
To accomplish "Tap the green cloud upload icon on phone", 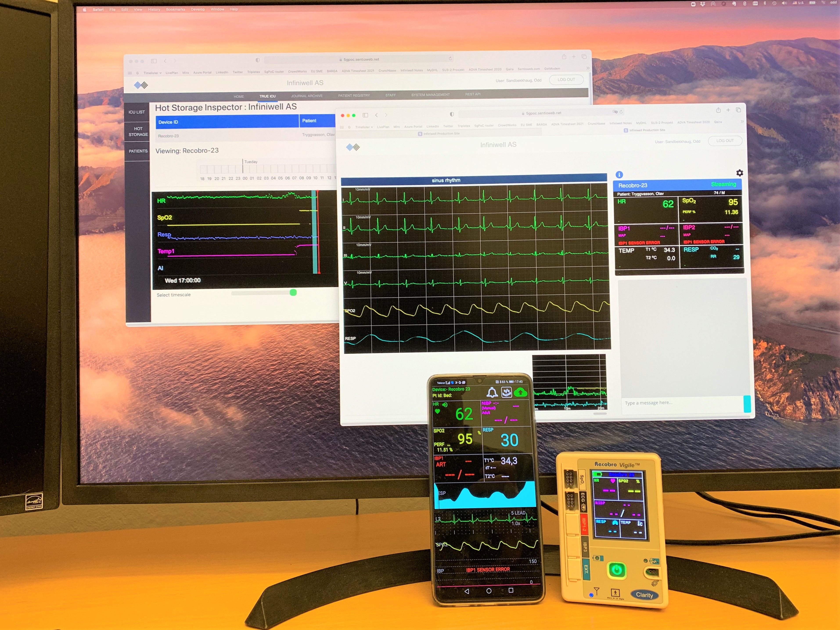I will click(x=520, y=392).
